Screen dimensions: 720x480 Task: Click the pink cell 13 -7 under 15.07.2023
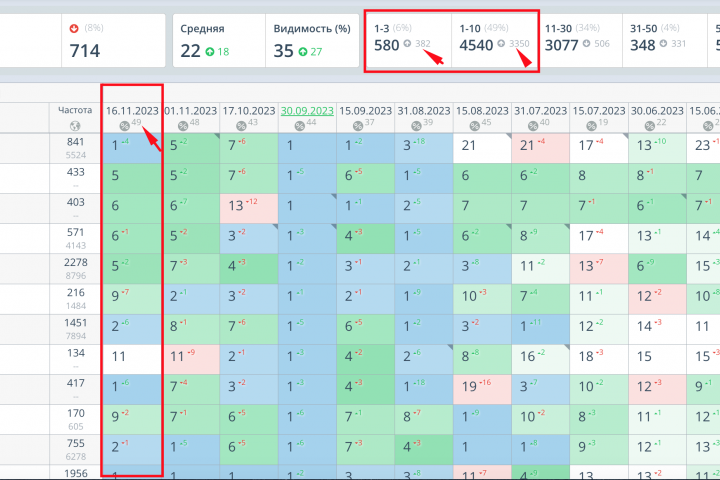[x=599, y=269]
